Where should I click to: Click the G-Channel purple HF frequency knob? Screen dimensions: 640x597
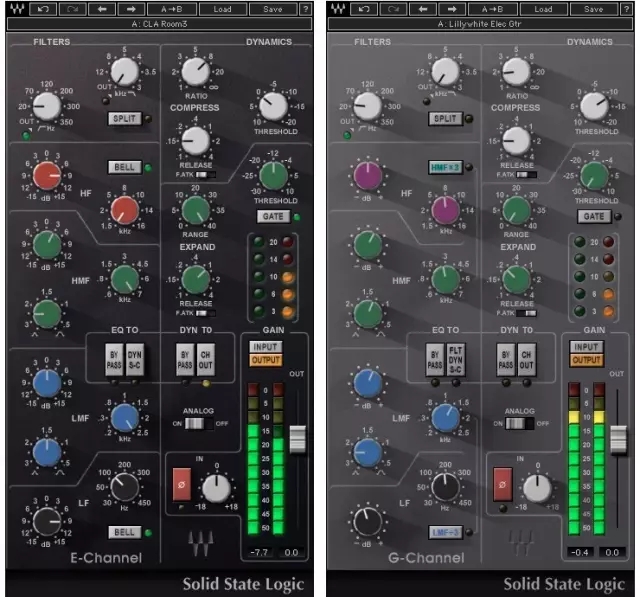point(446,210)
